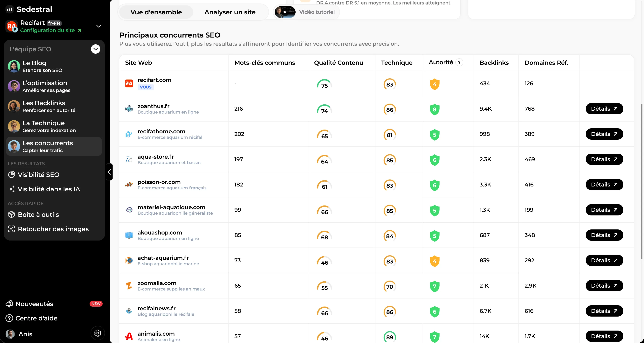Open Détails for poisson-or.com
The height and width of the screenshot is (343, 644).
pos(604,185)
